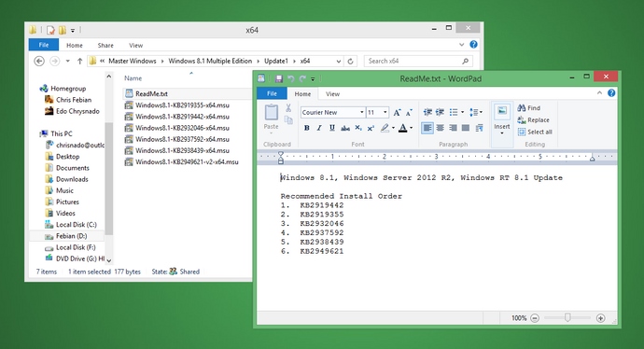Open the font size 11 dropdown
The image size is (644, 349).
[x=385, y=113]
